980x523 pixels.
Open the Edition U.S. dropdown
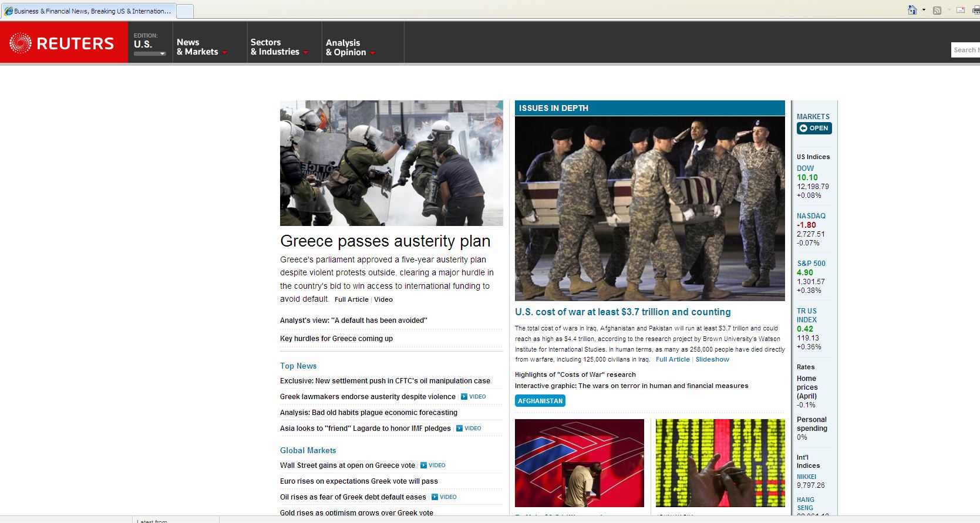(x=150, y=45)
